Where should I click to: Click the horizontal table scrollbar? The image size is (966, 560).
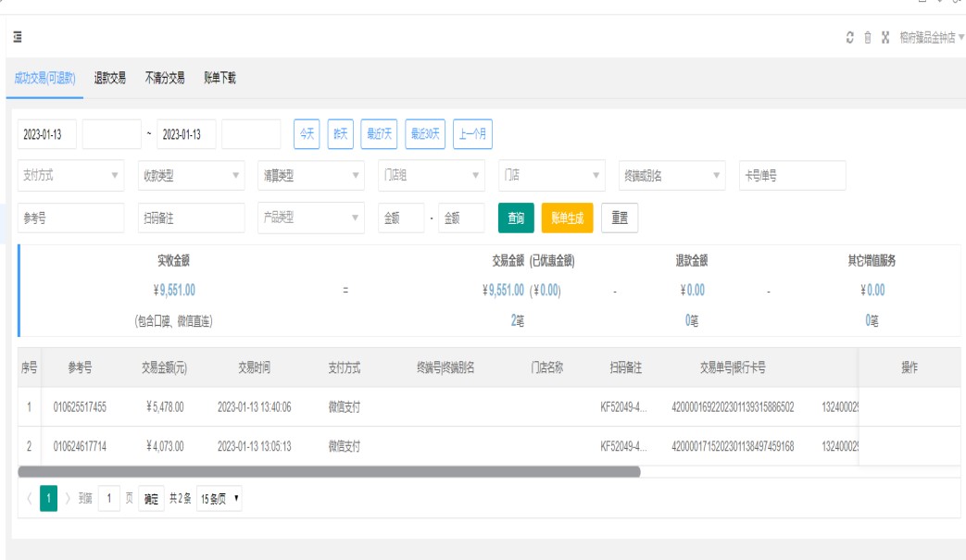(x=329, y=471)
